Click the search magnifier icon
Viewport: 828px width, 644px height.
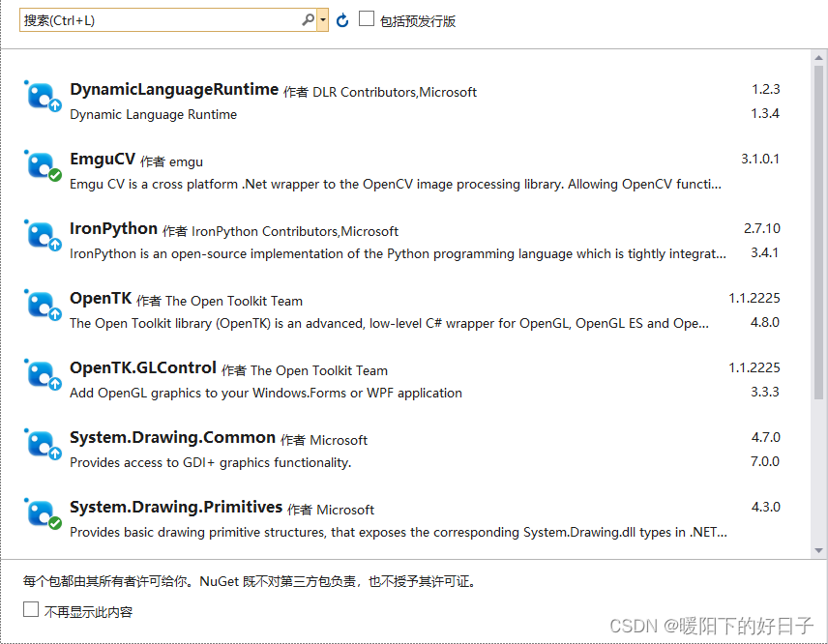pyautogui.click(x=308, y=20)
